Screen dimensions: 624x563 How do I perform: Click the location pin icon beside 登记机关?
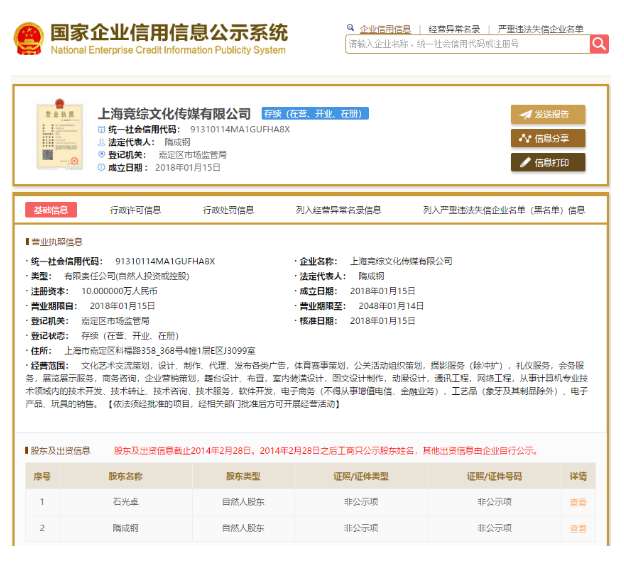tap(101, 154)
